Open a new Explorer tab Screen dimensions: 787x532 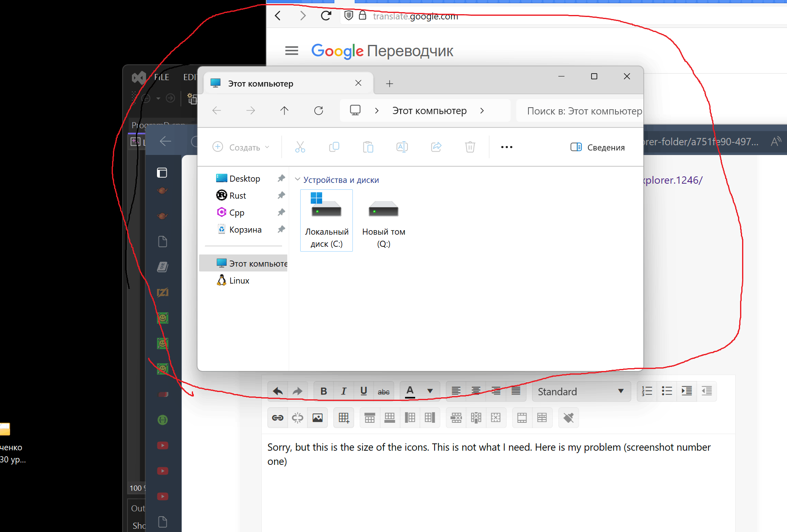tap(389, 83)
